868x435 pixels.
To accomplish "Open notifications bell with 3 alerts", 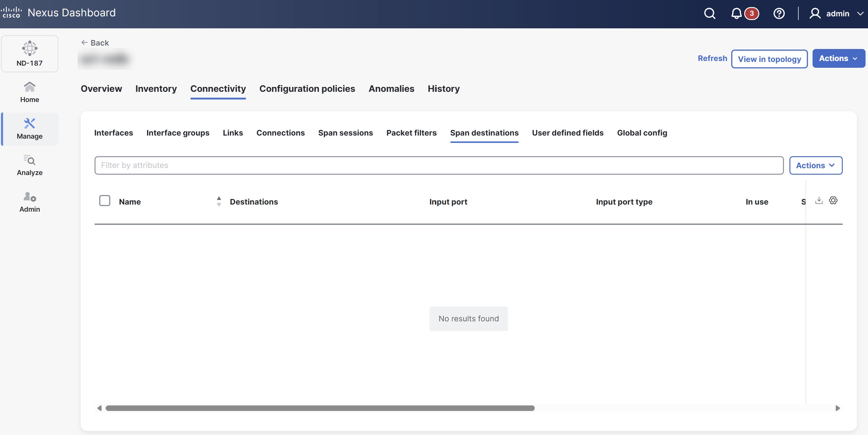I will click(736, 14).
